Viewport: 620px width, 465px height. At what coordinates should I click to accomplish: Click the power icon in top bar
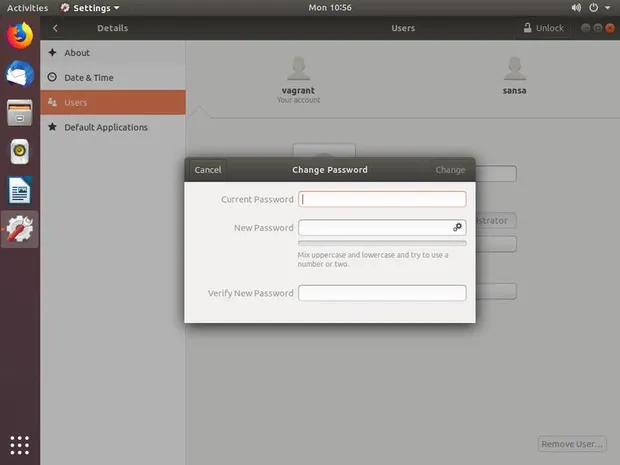[x=593, y=8]
